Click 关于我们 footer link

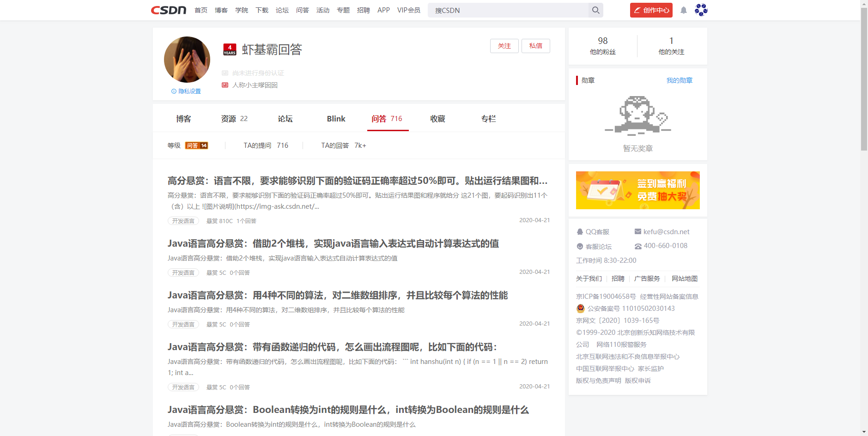[589, 279]
